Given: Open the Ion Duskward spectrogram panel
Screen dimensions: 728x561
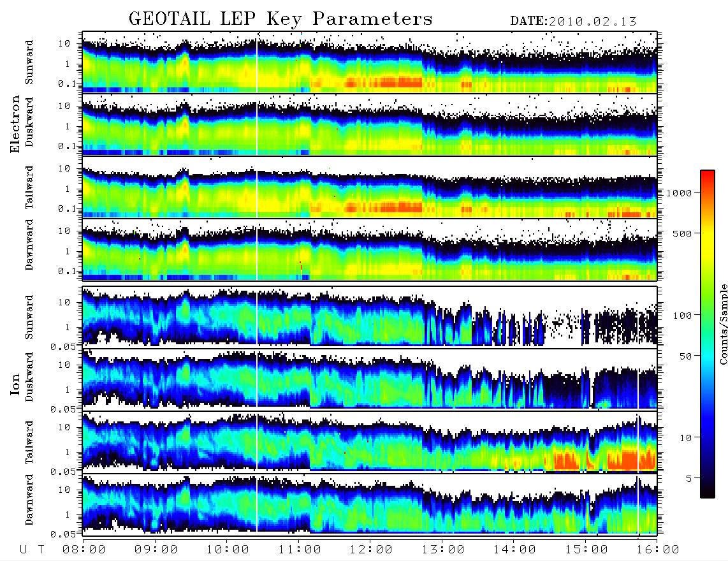Looking at the screenshot, I should coord(370,379).
